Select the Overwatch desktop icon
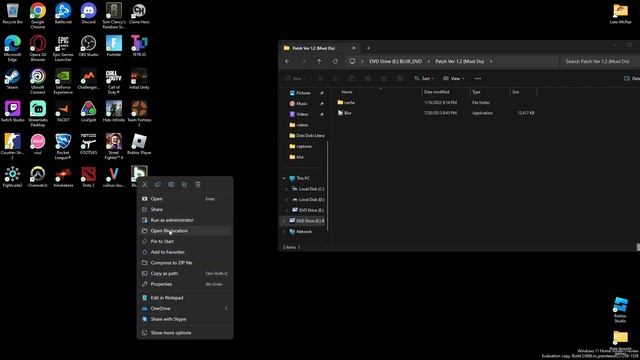The width and height of the screenshot is (640, 360). click(38, 177)
